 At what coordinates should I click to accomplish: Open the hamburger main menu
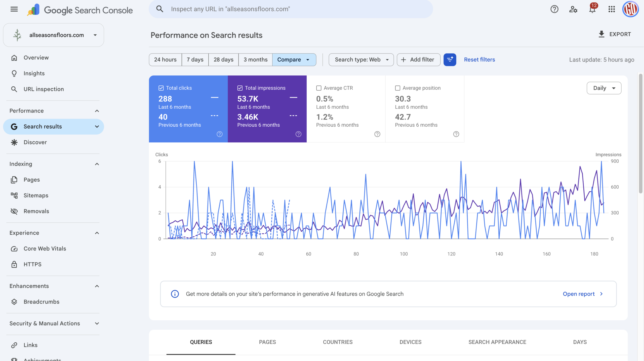point(14,9)
